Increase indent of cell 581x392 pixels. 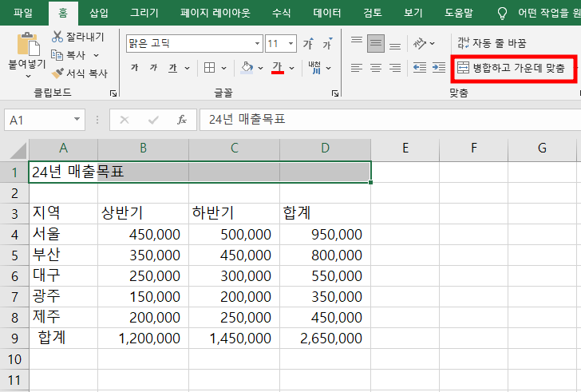pyautogui.click(x=439, y=68)
